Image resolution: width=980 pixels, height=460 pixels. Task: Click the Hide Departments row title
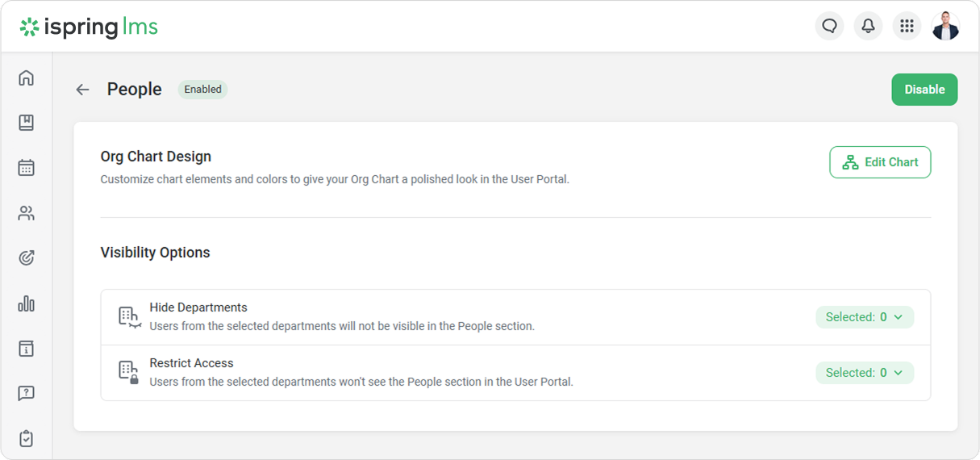198,307
